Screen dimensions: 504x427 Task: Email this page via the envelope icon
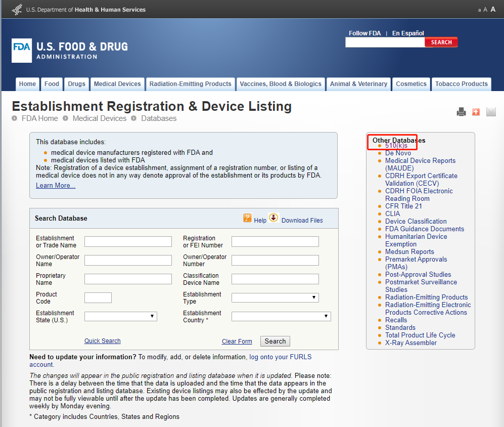pos(491,112)
